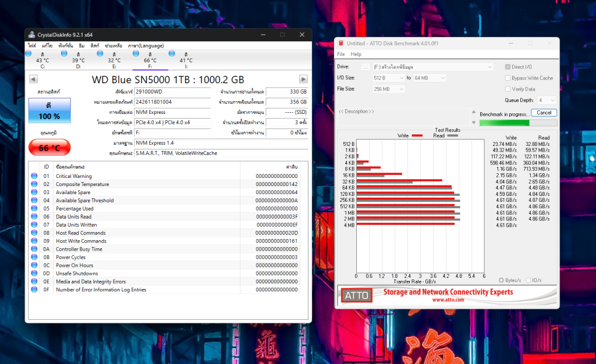Cancel the running ATTO benchmark
Viewport: 596px width, 364px height.
tap(544, 113)
